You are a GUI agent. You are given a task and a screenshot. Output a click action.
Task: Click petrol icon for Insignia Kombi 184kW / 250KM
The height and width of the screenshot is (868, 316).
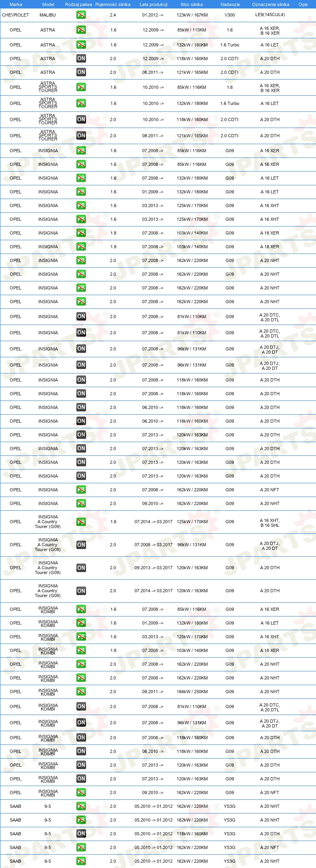pyautogui.click(x=81, y=692)
